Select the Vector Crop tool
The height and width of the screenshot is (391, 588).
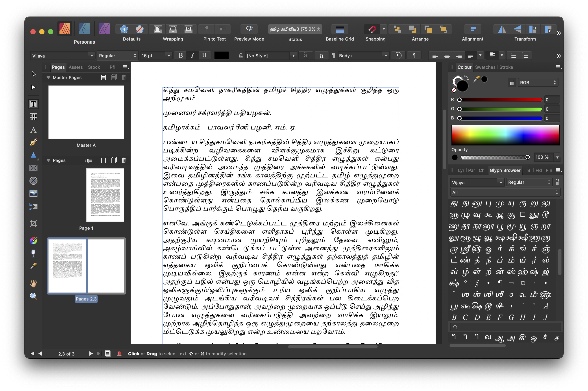point(34,224)
